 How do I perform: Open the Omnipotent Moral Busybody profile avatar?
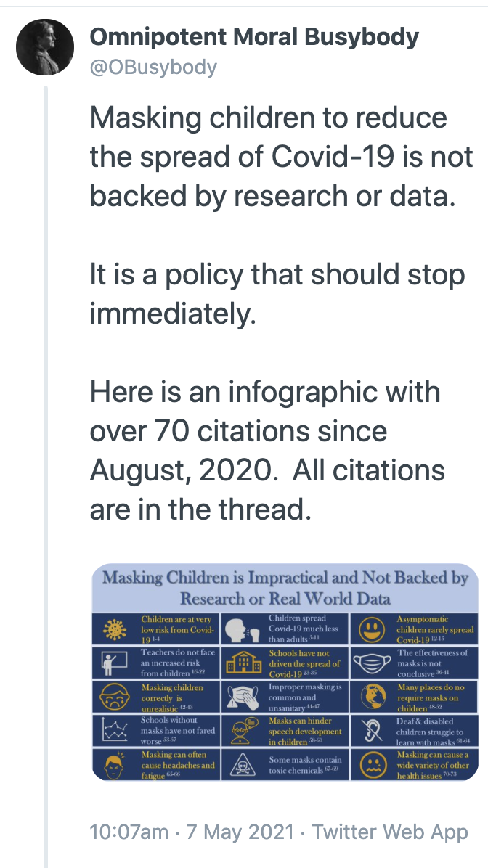tap(45, 47)
